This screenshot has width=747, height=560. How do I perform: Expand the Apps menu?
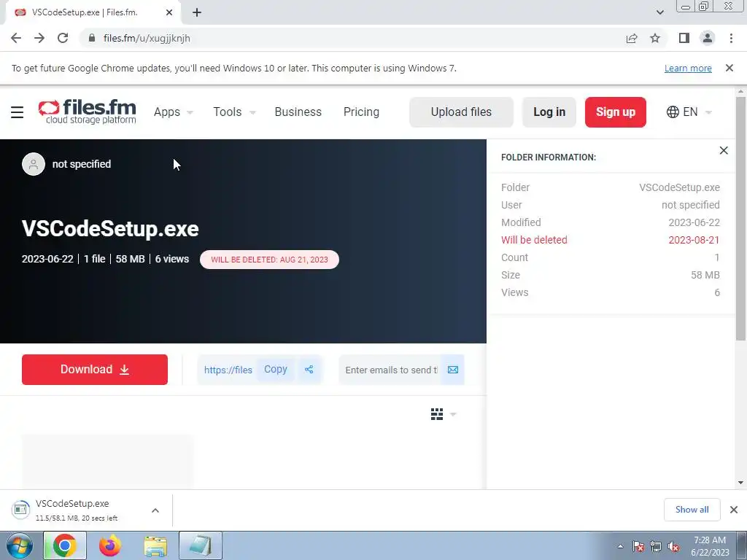(x=174, y=112)
